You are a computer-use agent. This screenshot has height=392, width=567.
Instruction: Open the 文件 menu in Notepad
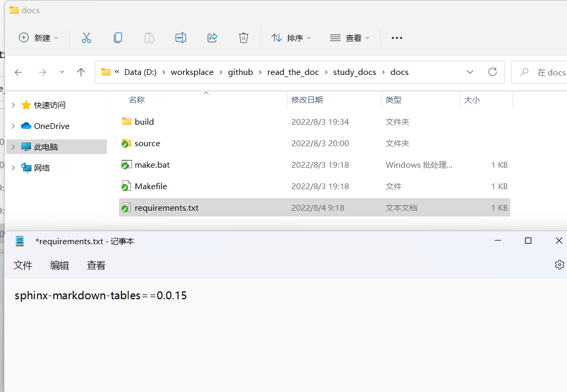click(23, 266)
